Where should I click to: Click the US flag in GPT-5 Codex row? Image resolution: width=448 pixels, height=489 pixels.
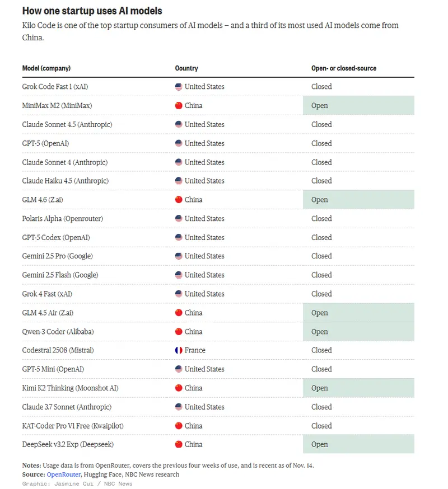(179, 237)
